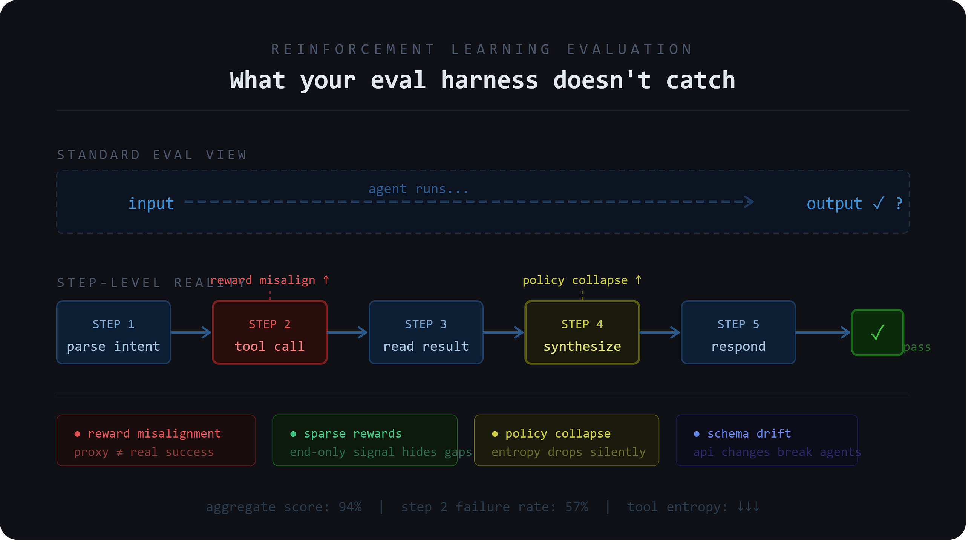Click the 'agent runs...' text
980x554 pixels.
click(x=418, y=189)
